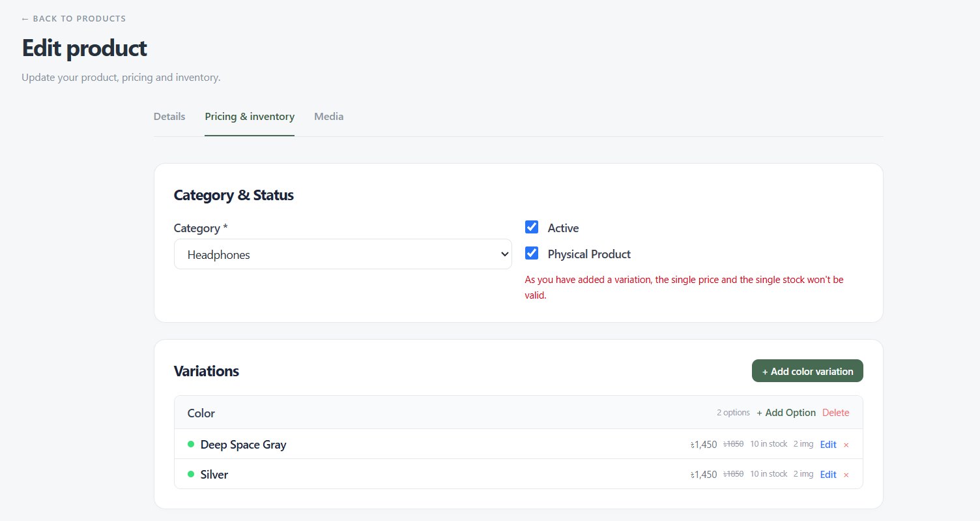Viewport: 980px width, 521px height.
Task: Click Silver row '2 img' text
Action: pos(803,474)
